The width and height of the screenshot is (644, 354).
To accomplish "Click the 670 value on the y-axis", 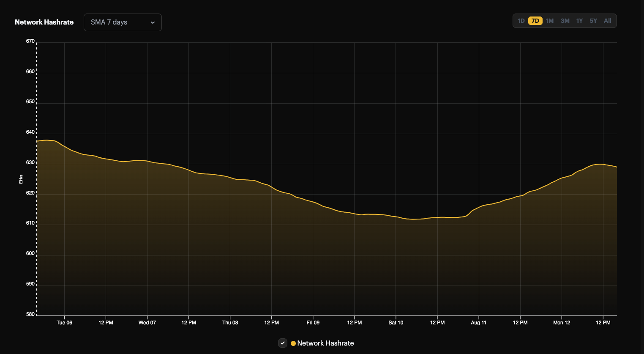I will coord(31,41).
